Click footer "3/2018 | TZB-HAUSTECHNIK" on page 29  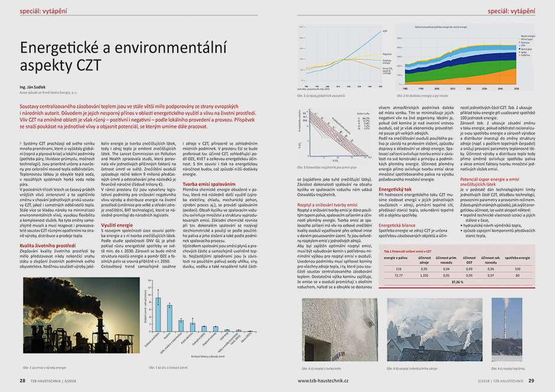pyautogui.click(x=500, y=381)
